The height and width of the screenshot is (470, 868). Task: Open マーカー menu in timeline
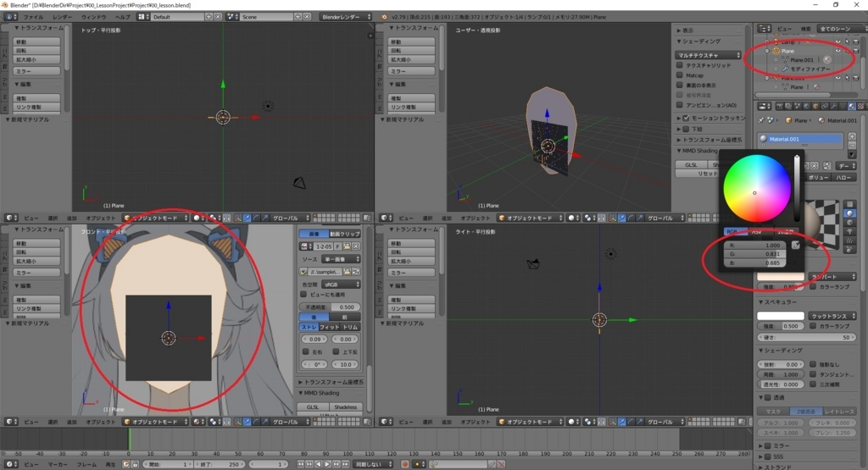[58, 464]
